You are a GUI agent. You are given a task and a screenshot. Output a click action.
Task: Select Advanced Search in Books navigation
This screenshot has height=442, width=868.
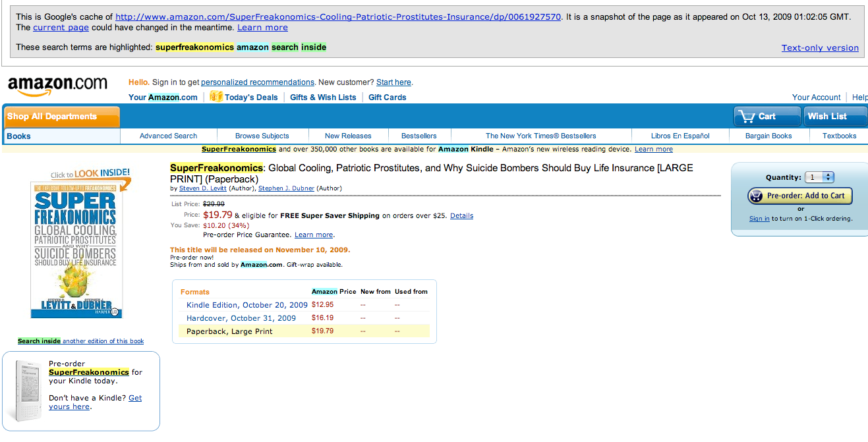(x=168, y=136)
